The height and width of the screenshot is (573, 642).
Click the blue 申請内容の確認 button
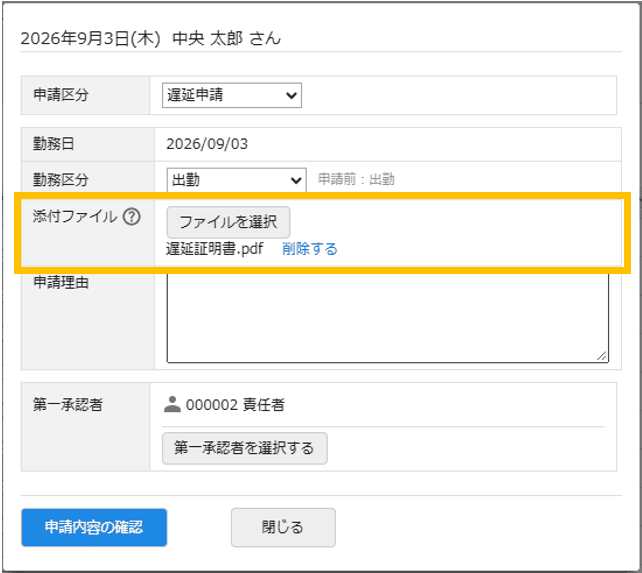tap(94, 528)
